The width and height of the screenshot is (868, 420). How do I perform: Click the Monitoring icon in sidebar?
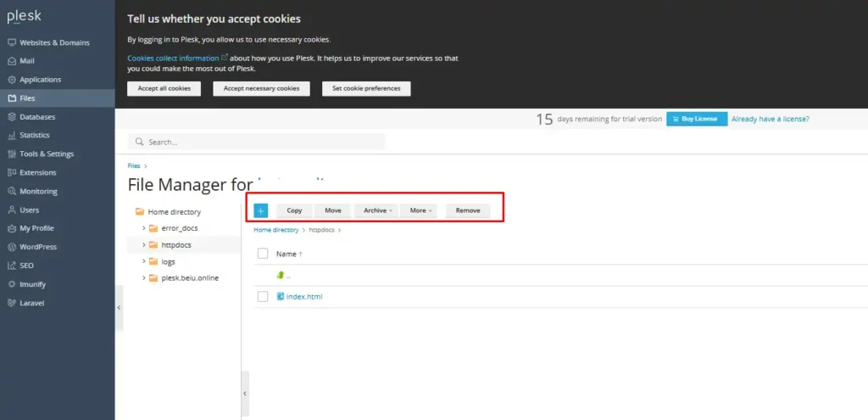pyautogui.click(x=12, y=191)
